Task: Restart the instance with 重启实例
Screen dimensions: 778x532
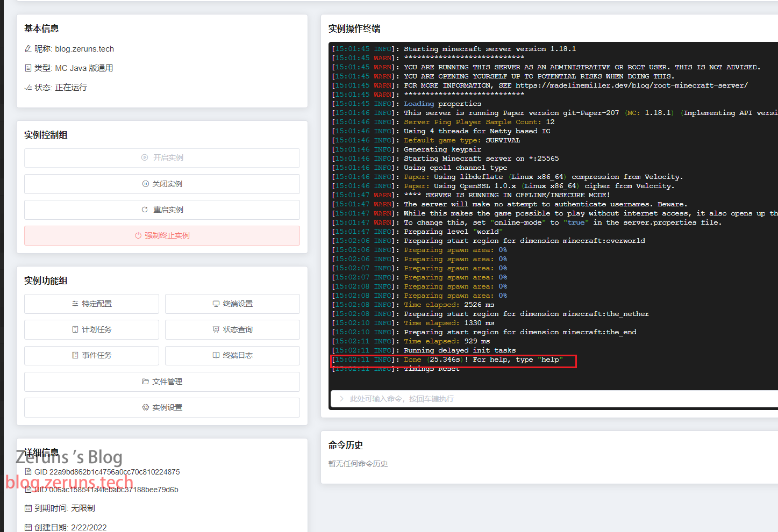Action: pos(162,210)
